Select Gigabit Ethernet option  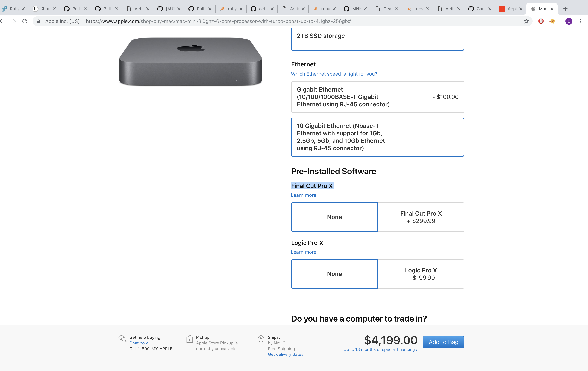pos(378,97)
